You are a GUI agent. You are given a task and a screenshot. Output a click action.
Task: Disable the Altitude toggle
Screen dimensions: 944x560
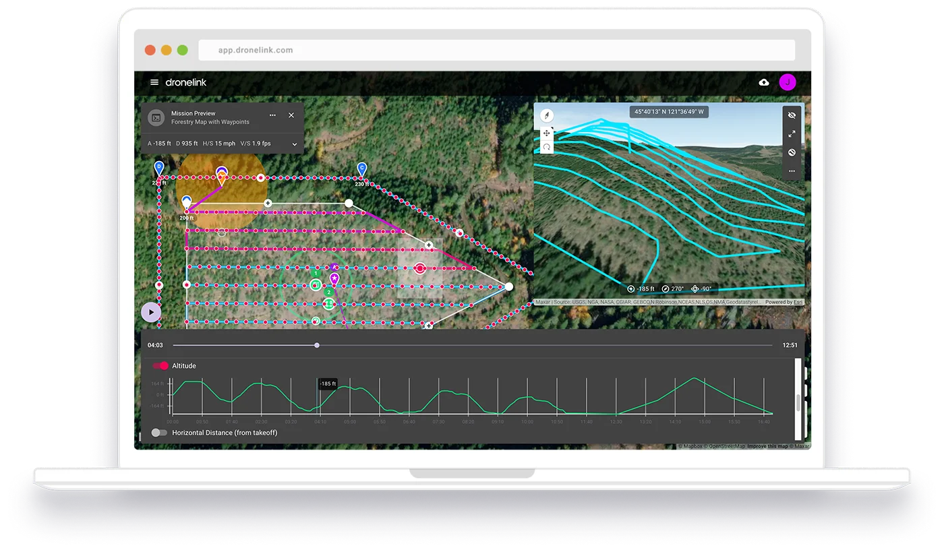pyautogui.click(x=160, y=366)
